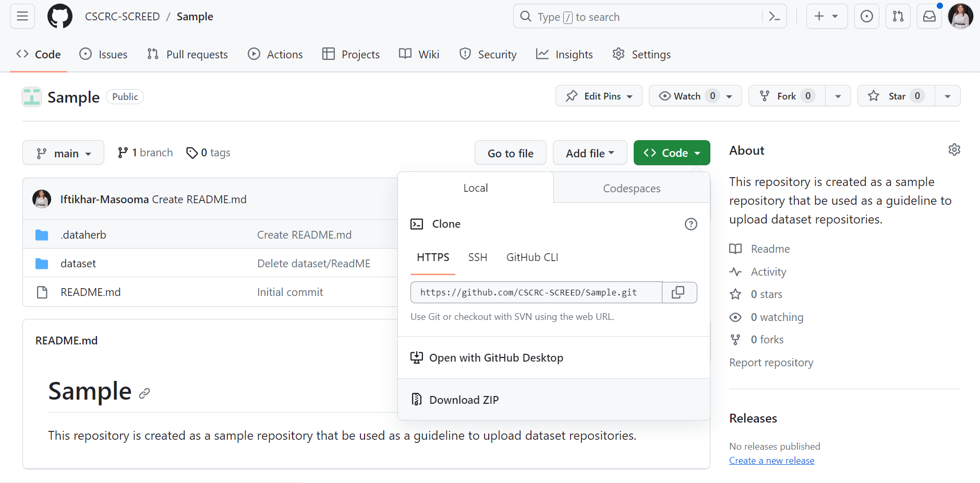Switch to the Codespaces tab
This screenshot has height=483, width=980.
tap(631, 188)
